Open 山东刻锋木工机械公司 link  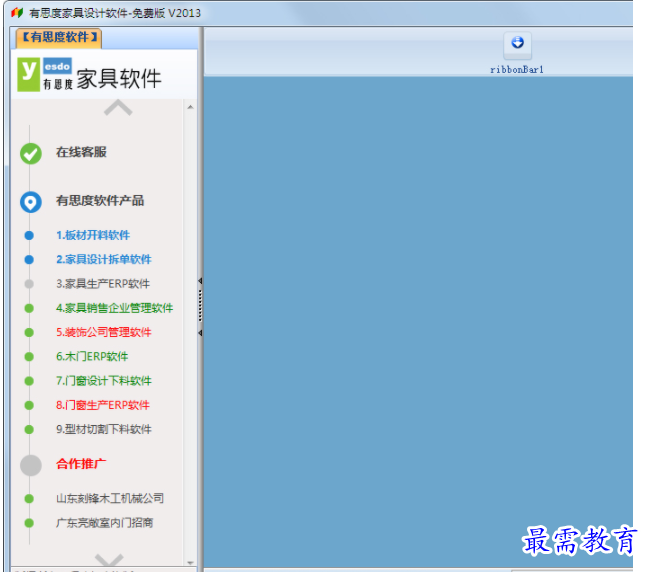pyautogui.click(x=110, y=499)
